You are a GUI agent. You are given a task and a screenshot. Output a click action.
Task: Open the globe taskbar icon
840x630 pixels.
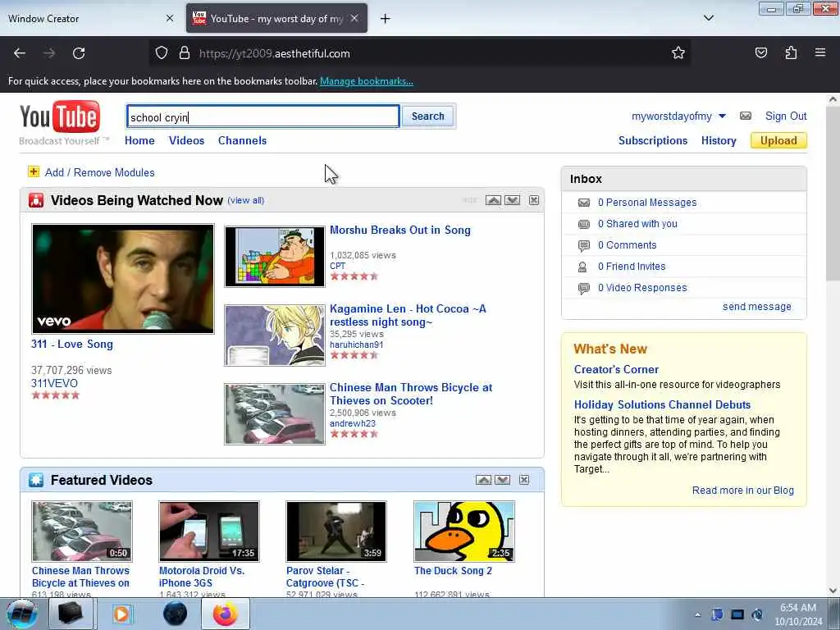(x=176, y=614)
